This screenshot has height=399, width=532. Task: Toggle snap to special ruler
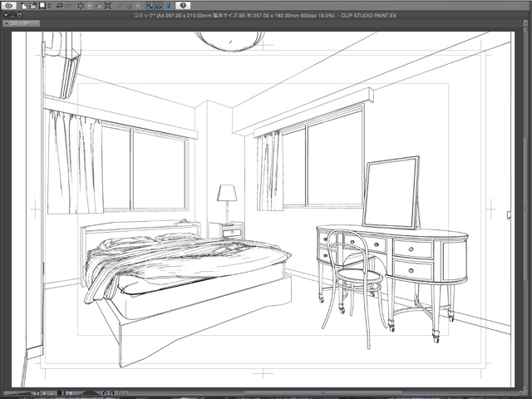click(159, 6)
